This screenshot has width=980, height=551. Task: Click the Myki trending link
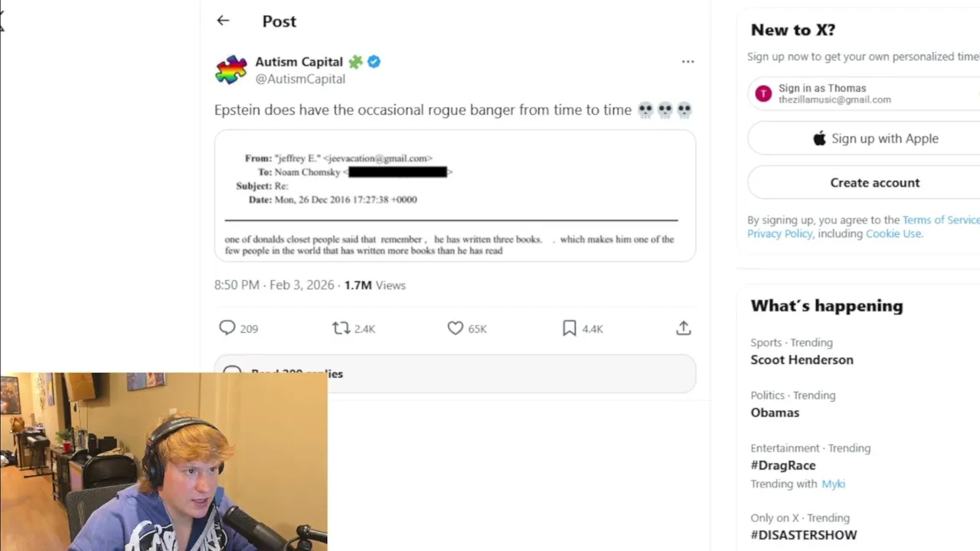[833, 484]
